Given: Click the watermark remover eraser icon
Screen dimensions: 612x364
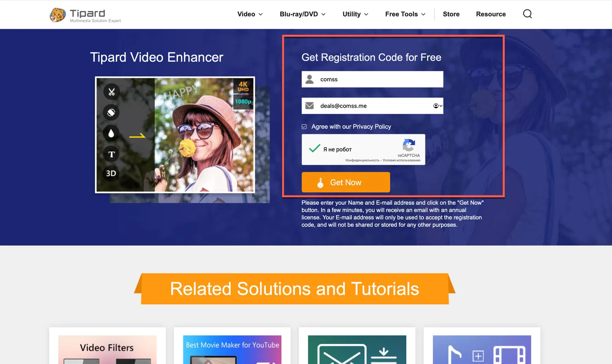Looking at the screenshot, I should point(111,113).
